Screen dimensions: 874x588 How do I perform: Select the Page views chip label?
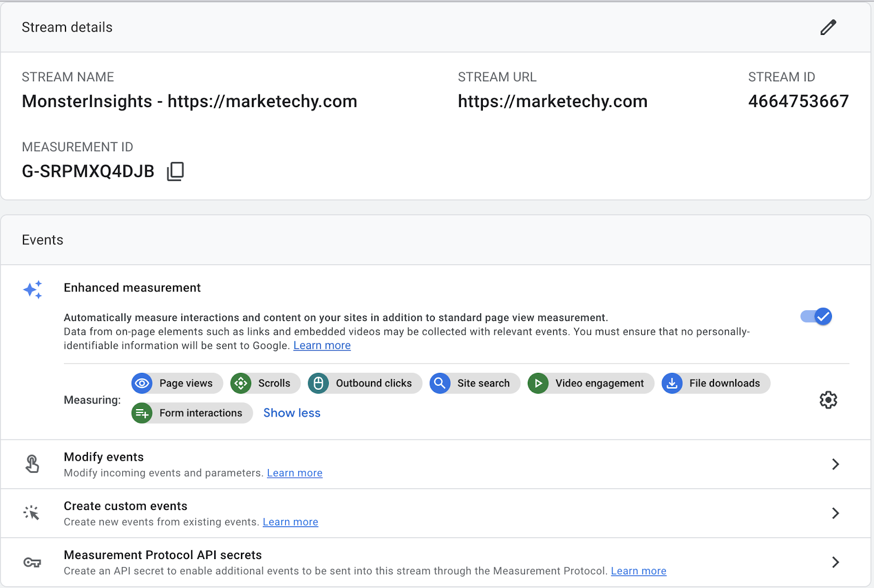[x=186, y=383]
